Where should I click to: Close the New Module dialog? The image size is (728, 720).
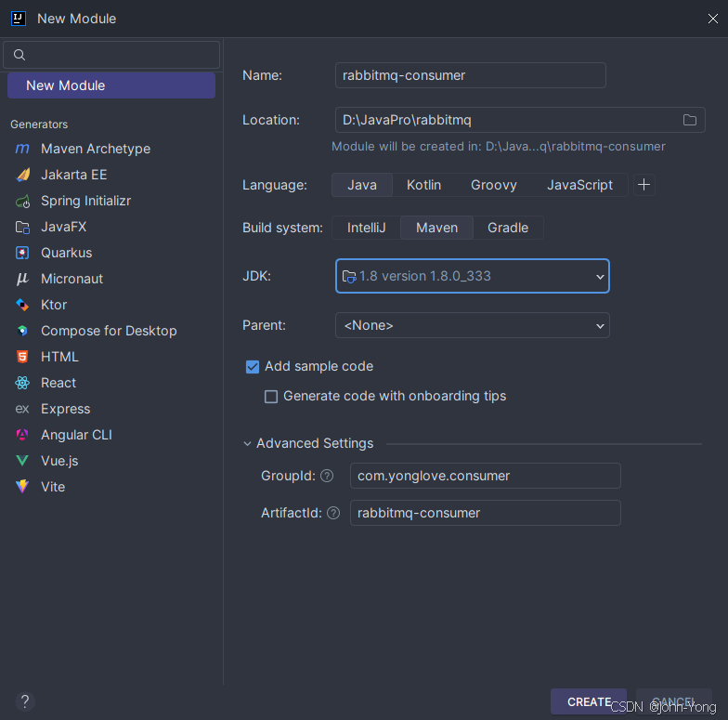click(713, 19)
